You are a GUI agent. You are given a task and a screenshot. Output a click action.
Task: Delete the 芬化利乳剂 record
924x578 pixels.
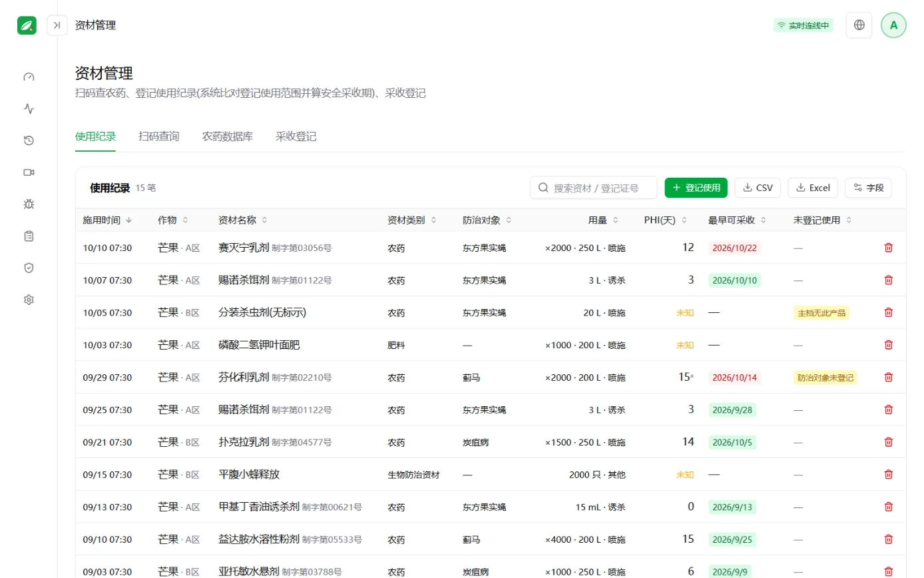[888, 377]
